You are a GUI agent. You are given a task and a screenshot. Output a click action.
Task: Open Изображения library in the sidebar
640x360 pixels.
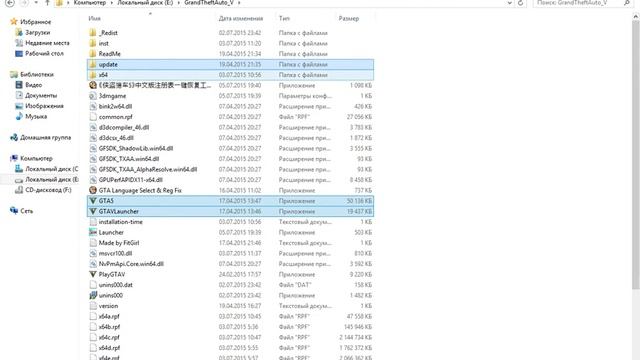click(40, 106)
